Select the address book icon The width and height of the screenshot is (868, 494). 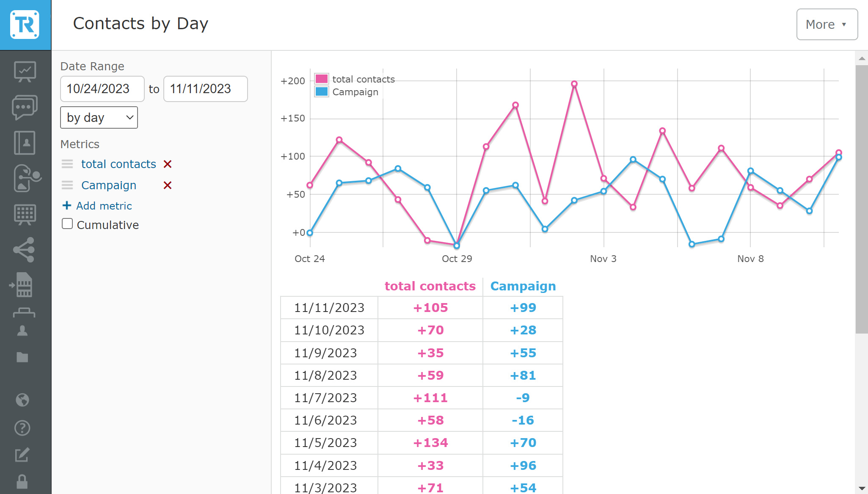[x=25, y=143]
